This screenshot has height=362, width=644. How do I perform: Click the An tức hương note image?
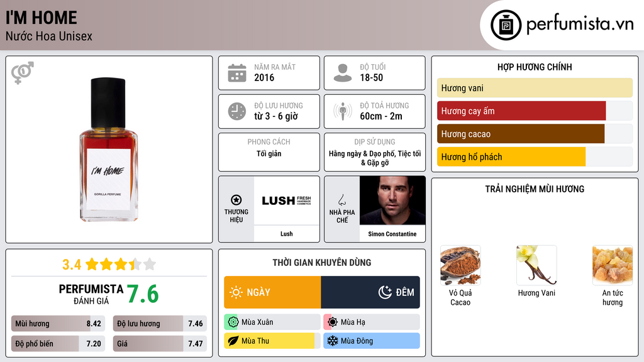[x=613, y=265]
